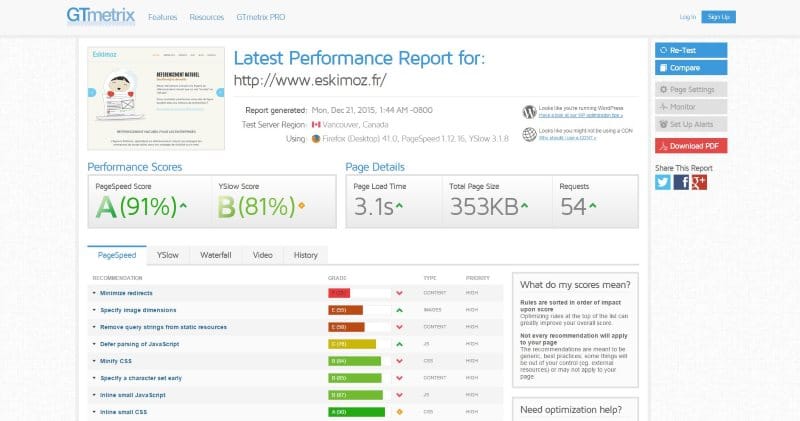Viewport: 800px width, 421px height.
Task: Expand the Minimize redirects recommendation
Action: 126,293
